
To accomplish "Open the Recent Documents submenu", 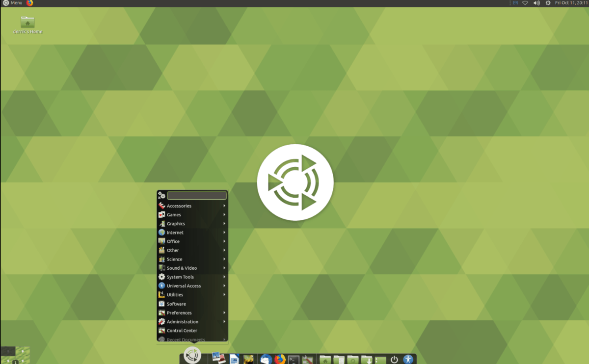I will click(x=192, y=339).
